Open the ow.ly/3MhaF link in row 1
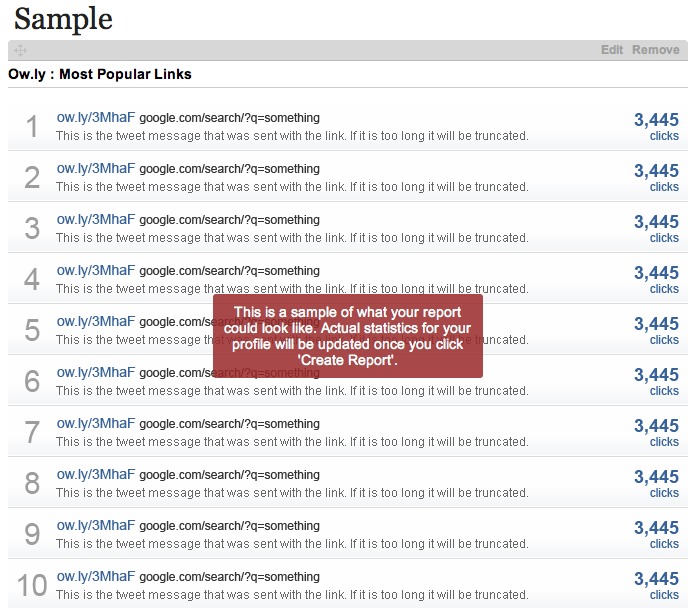Screen dimensions: 697x614 point(95,118)
